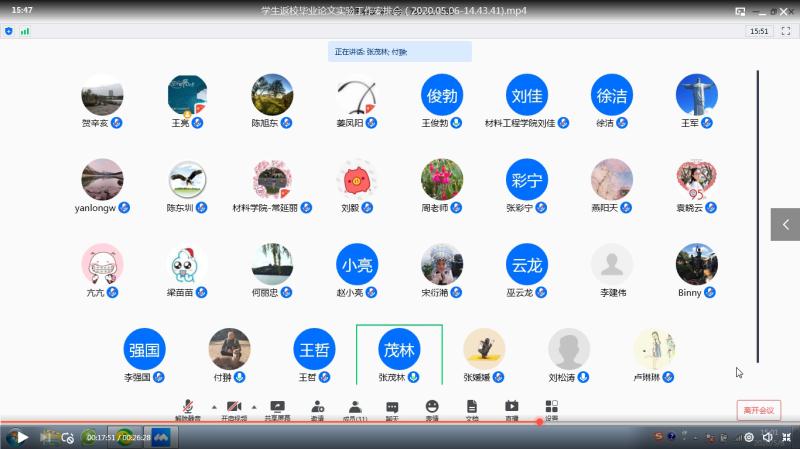The image size is (800, 449).
Task: Unmute the microphone in the meeting toolbar
Action: click(x=188, y=408)
